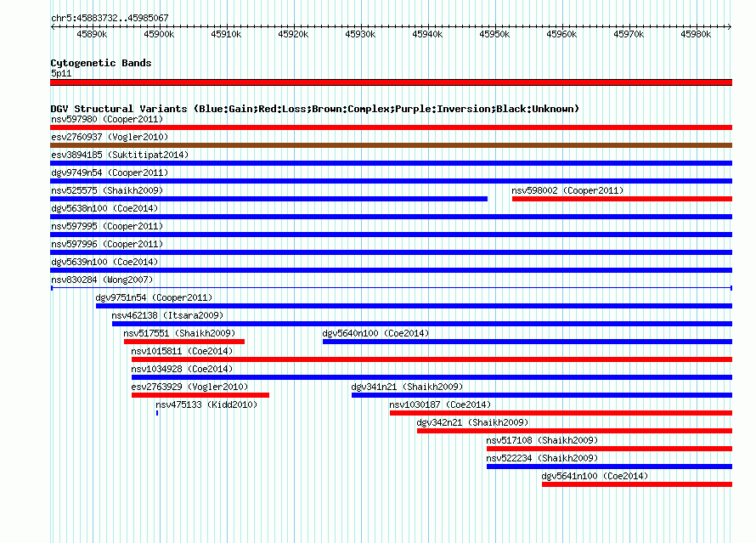
Task: Click the red nsv517551 loss bar
Action: (184, 342)
